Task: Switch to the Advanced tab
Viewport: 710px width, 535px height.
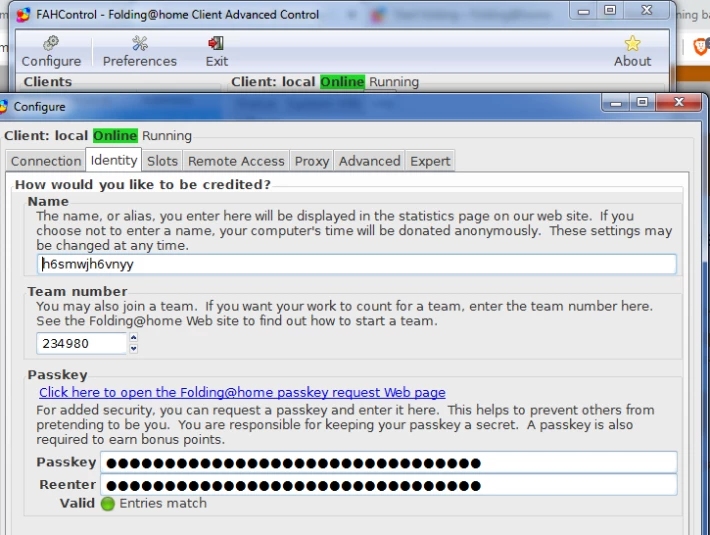Action: pos(369,161)
